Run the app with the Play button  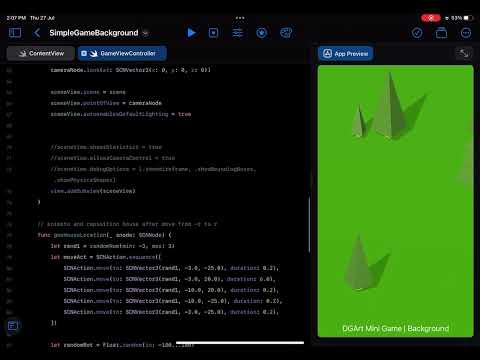(191, 33)
